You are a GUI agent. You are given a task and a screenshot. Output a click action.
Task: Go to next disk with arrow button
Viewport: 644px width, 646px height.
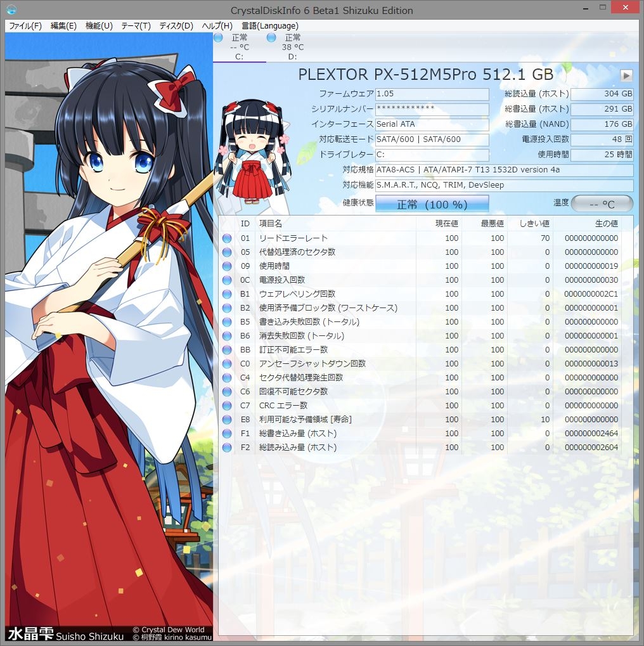pyautogui.click(x=626, y=75)
